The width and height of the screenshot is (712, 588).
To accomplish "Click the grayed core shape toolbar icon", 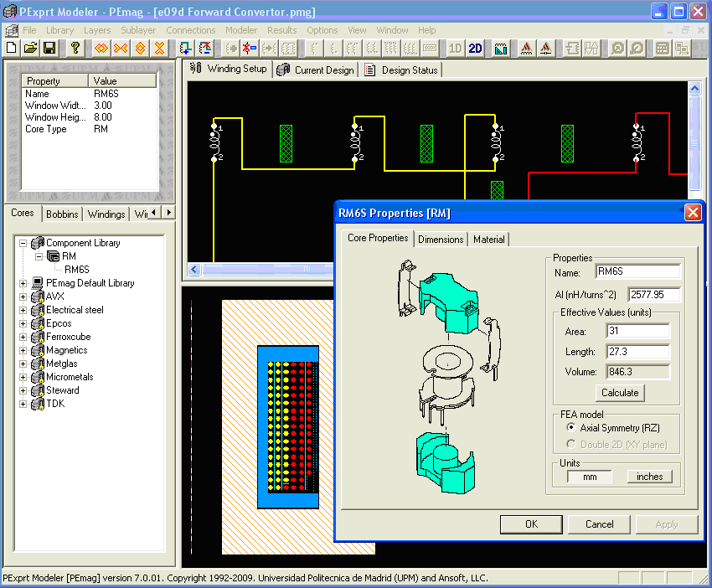I will click(571, 48).
